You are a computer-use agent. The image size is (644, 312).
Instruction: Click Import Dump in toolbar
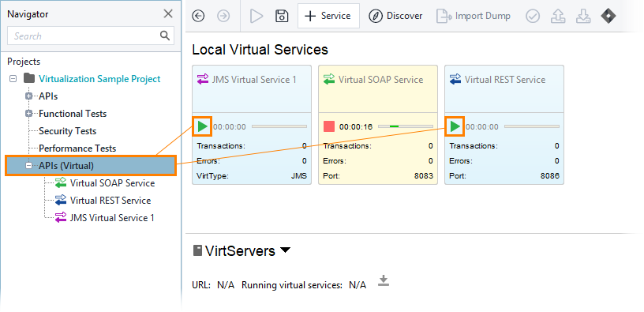coord(474,16)
